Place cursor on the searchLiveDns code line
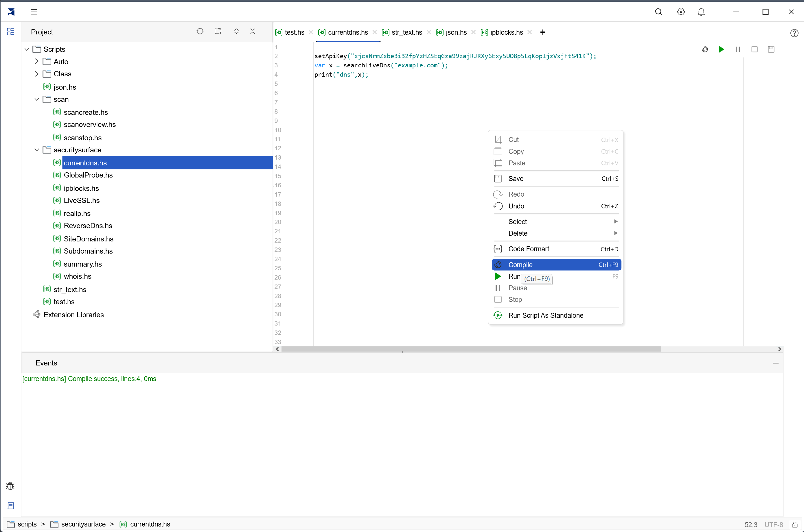Viewport: 804px width, 532px height. [381, 65]
